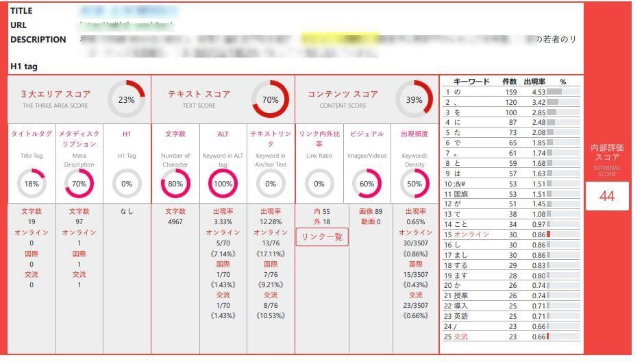Click the internal score value 44
The height and width of the screenshot is (364, 644).
pyautogui.click(x=607, y=196)
